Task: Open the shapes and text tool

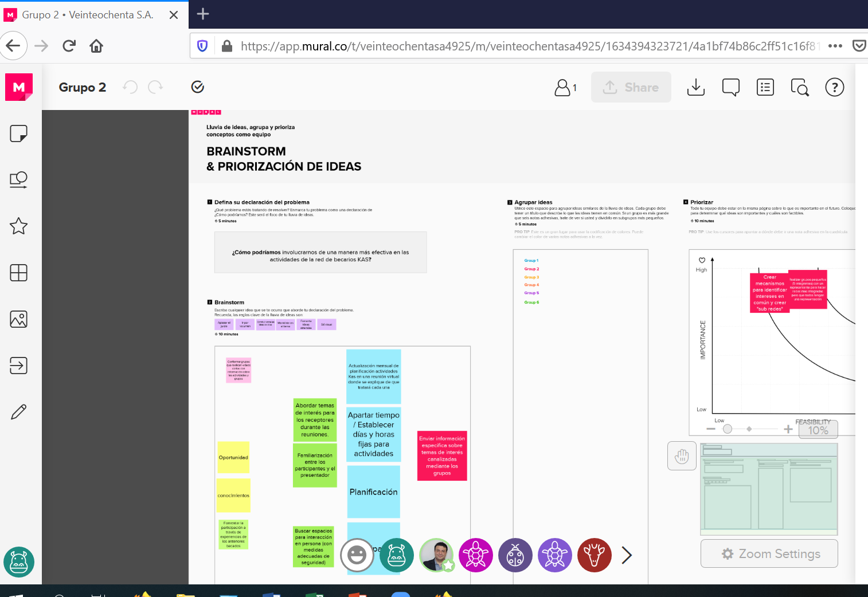Action: point(19,180)
